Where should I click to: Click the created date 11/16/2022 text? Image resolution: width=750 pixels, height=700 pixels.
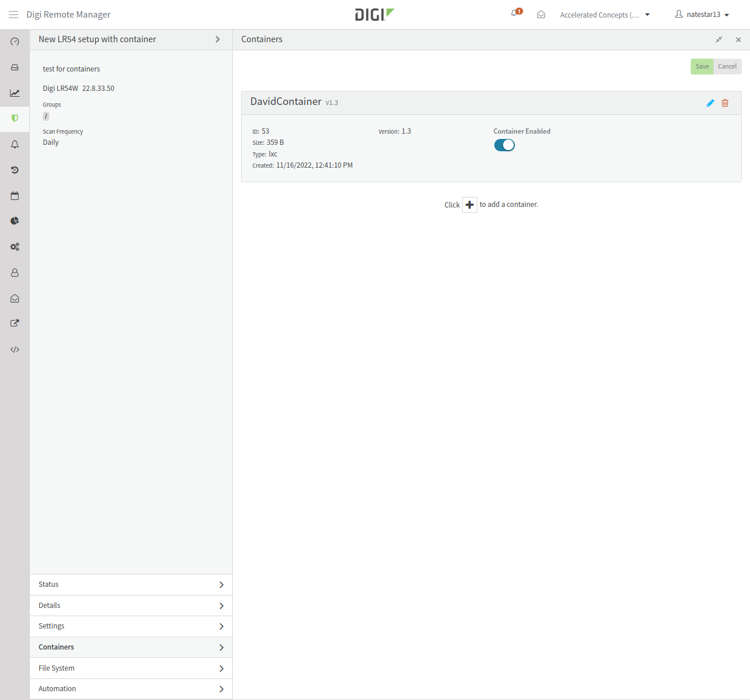314,165
